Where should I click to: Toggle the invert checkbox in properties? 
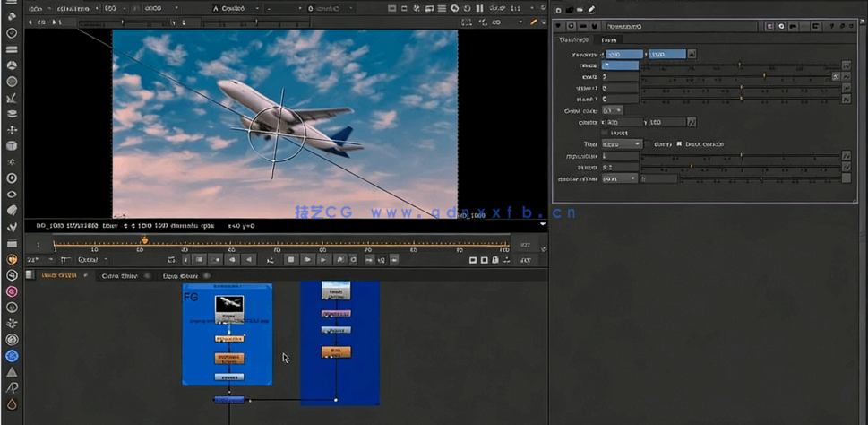605,133
